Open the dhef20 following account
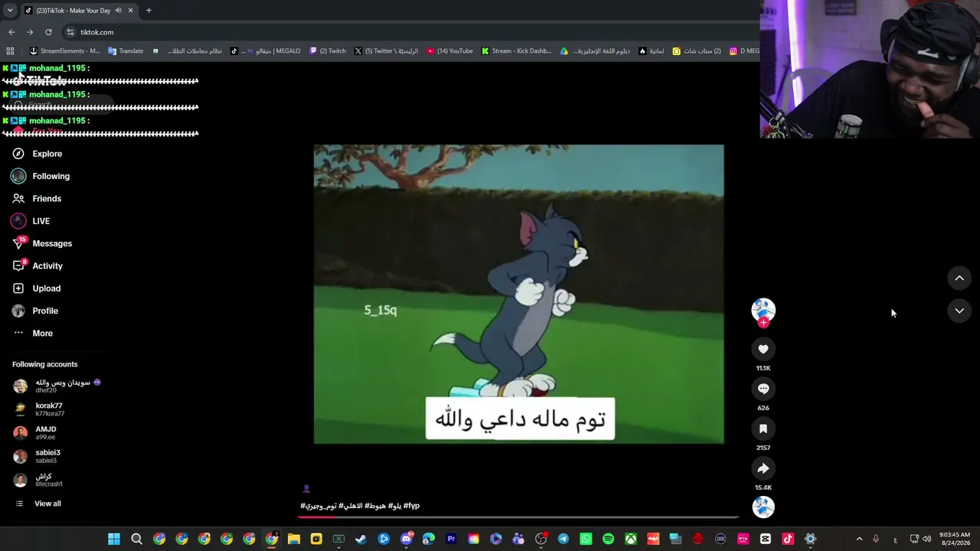The width and height of the screenshot is (980, 551). [x=60, y=386]
